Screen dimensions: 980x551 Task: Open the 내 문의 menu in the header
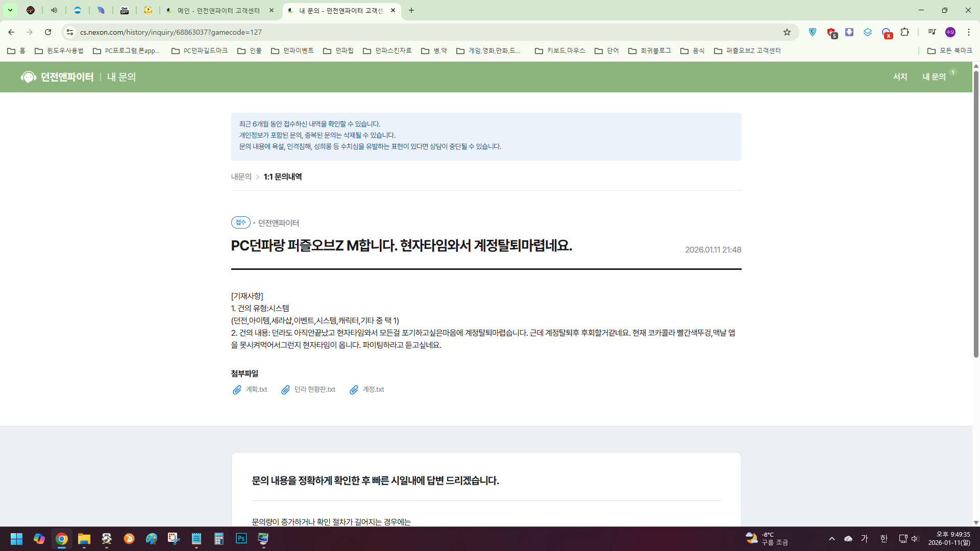click(934, 77)
